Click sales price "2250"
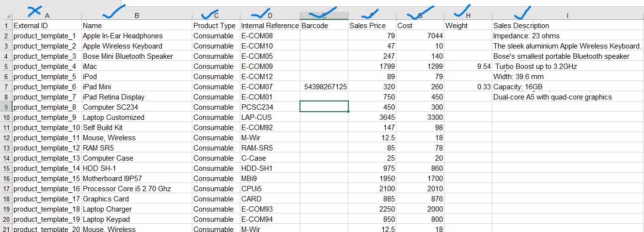The width and height of the screenshot is (644, 232). (x=372, y=209)
